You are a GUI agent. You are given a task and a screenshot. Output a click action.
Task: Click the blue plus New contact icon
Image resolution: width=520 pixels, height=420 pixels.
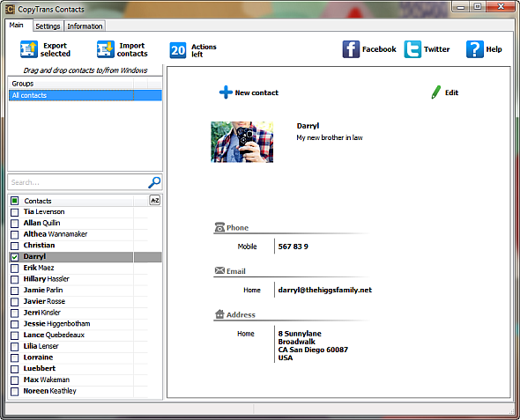[226, 92]
